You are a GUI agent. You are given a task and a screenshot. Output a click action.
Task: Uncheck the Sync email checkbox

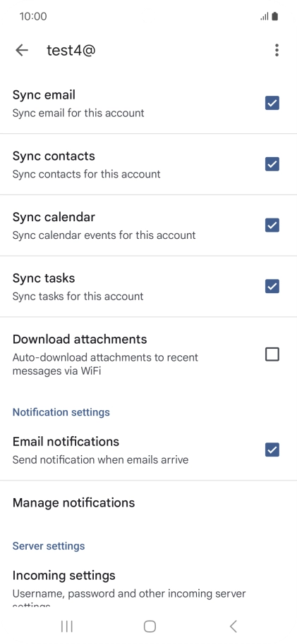coord(272,103)
